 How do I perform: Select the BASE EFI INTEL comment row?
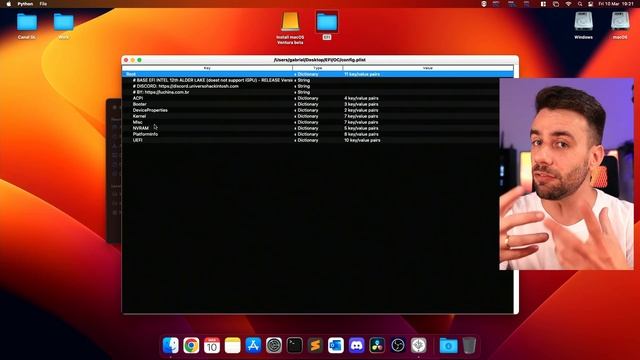click(x=310, y=80)
